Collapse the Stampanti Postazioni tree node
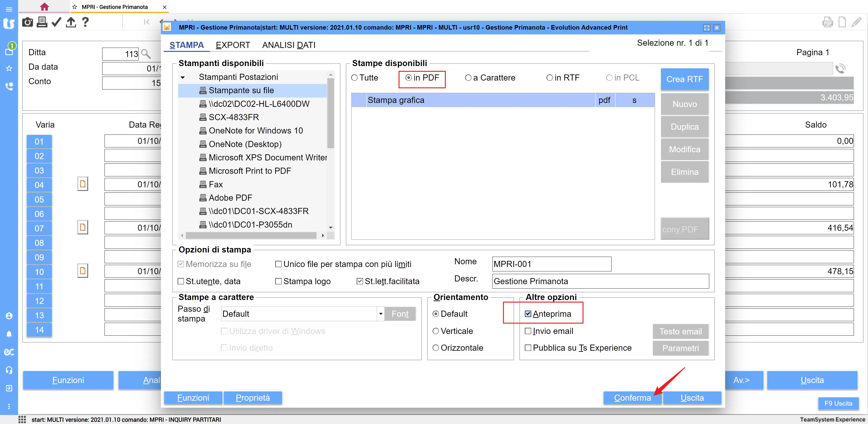 pyautogui.click(x=183, y=77)
